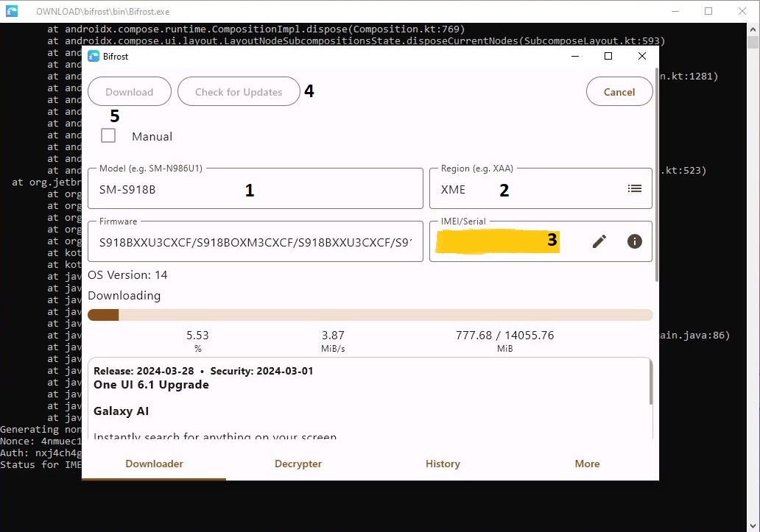
Task: Close the Bifrost.exe console window
Action: click(742, 11)
